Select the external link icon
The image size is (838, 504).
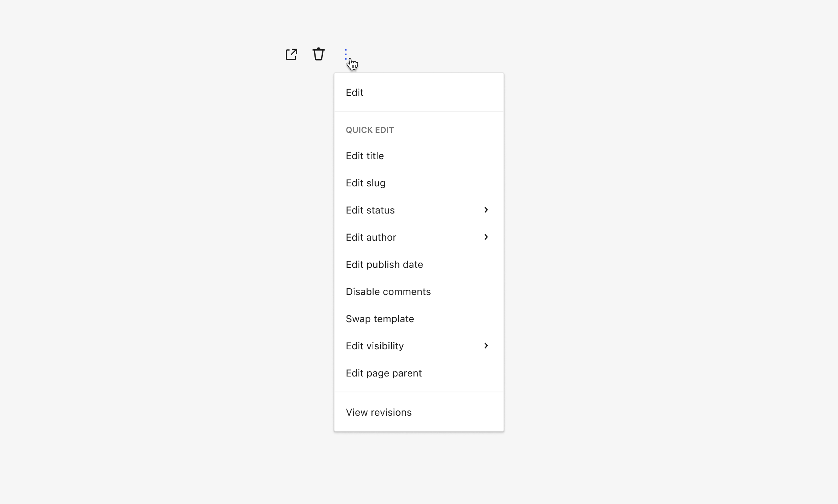291,54
